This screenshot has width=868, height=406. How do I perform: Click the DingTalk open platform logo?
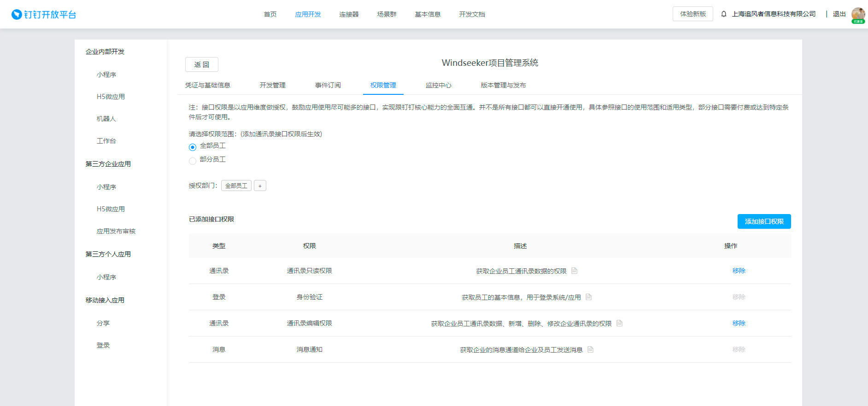point(44,14)
